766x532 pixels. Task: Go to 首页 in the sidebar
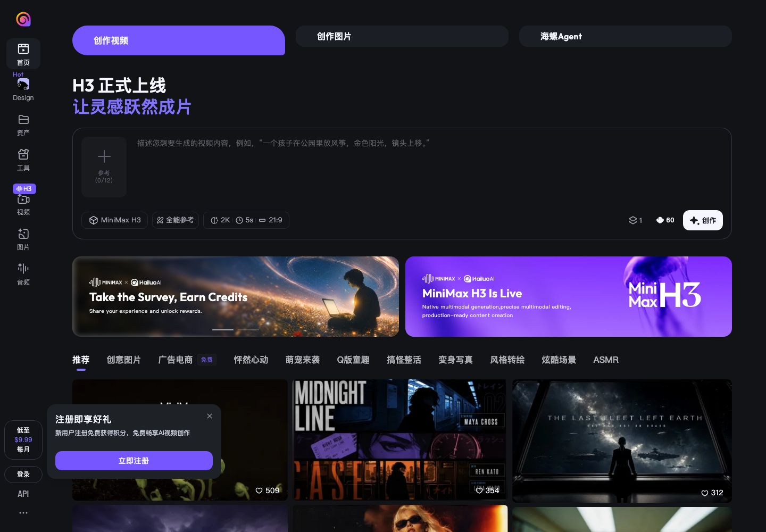click(x=23, y=54)
